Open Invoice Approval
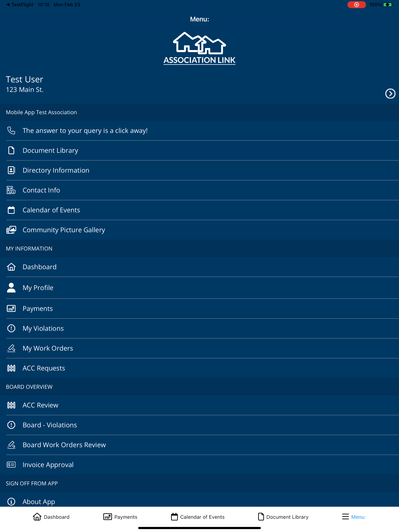This screenshot has height=532, width=399. click(199, 465)
